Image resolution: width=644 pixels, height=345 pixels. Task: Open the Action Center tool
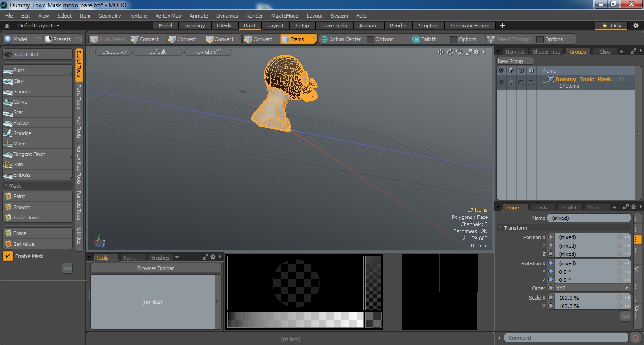pyautogui.click(x=341, y=39)
